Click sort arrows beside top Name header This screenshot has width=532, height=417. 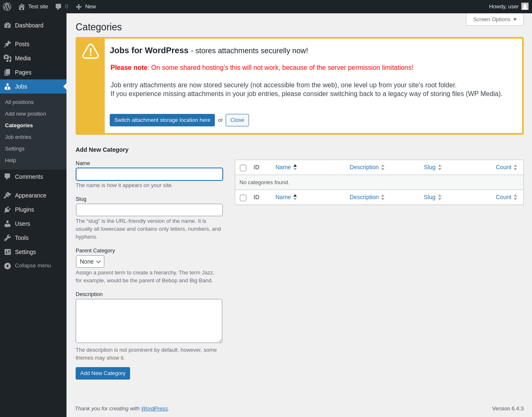tap(295, 167)
